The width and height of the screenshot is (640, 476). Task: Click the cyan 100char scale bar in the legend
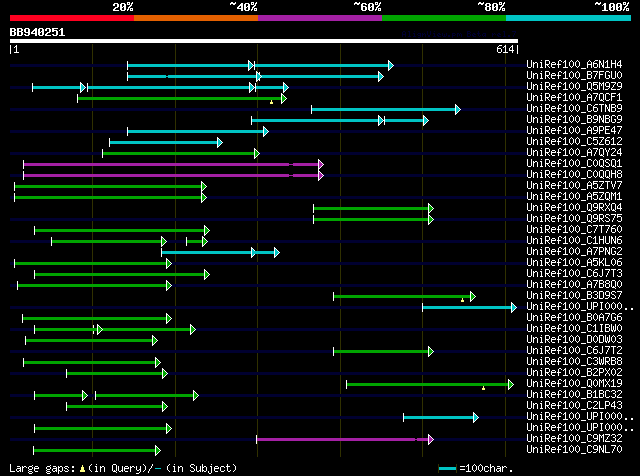pyautogui.click(x=447, y=469)
